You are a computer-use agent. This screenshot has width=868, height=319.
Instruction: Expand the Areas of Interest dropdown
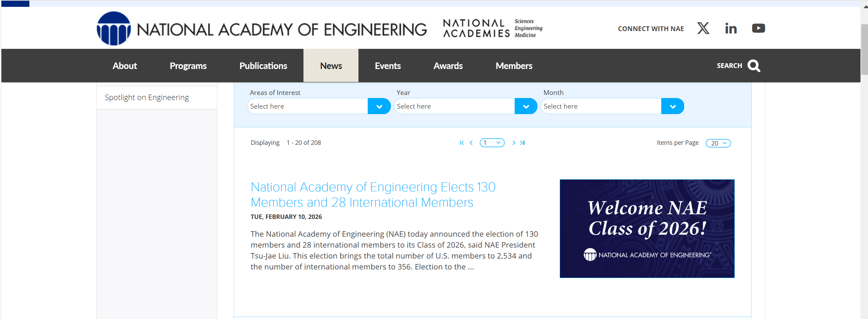click(379, 106)
